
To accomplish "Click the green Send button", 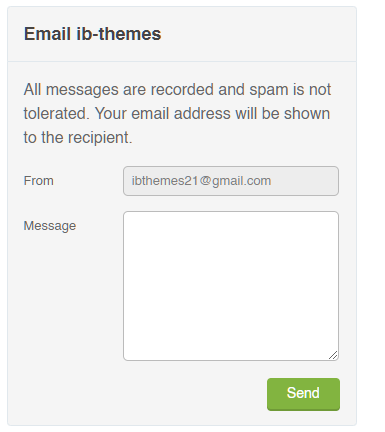I will (303, 394).
